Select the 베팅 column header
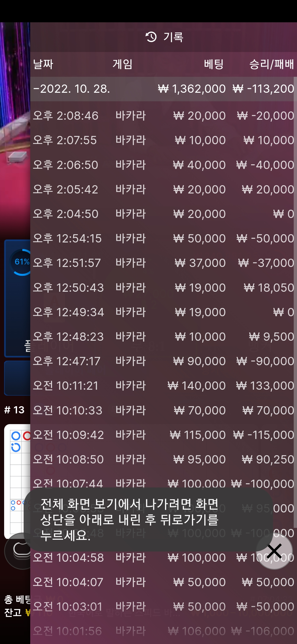Screen dimensions: 297x644 (214, 64)
